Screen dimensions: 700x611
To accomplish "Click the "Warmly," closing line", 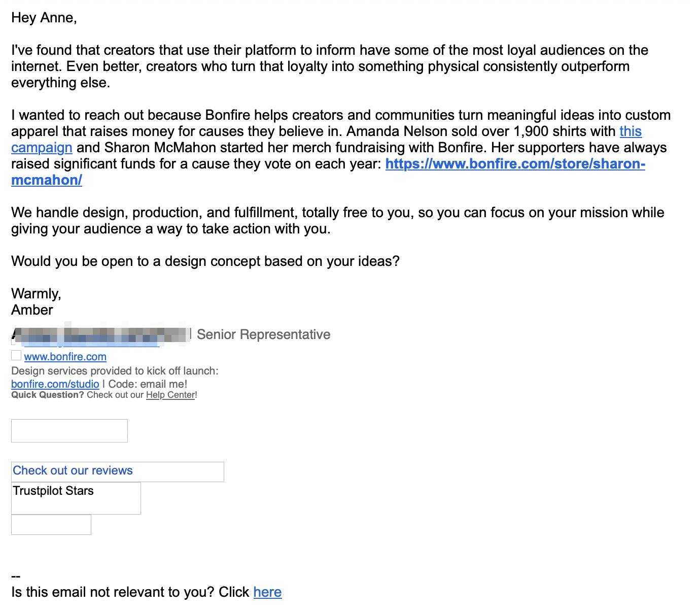I will 36,294.
